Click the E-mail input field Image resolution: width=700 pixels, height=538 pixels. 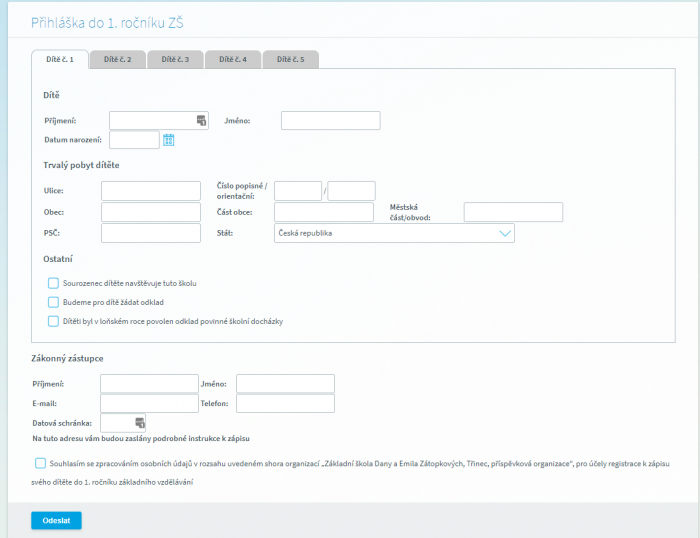click(x=150, y=403)
